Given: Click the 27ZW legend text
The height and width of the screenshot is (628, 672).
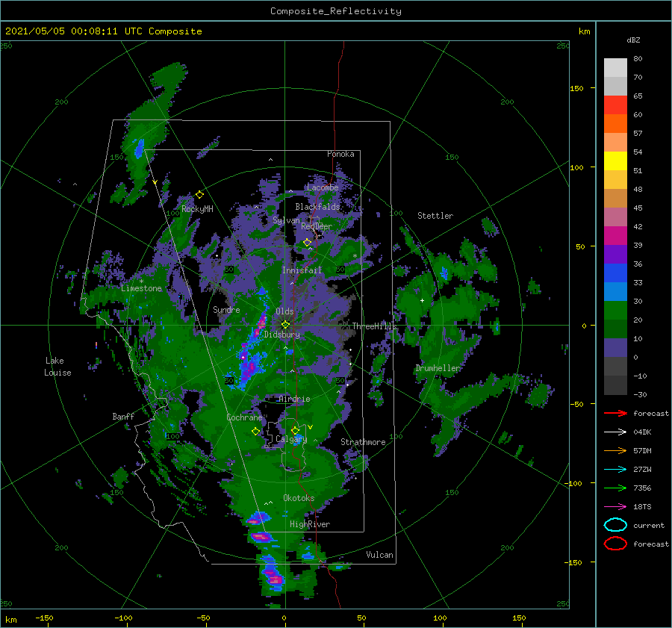Looking at the screenshot, I should [x=642, y=470].
